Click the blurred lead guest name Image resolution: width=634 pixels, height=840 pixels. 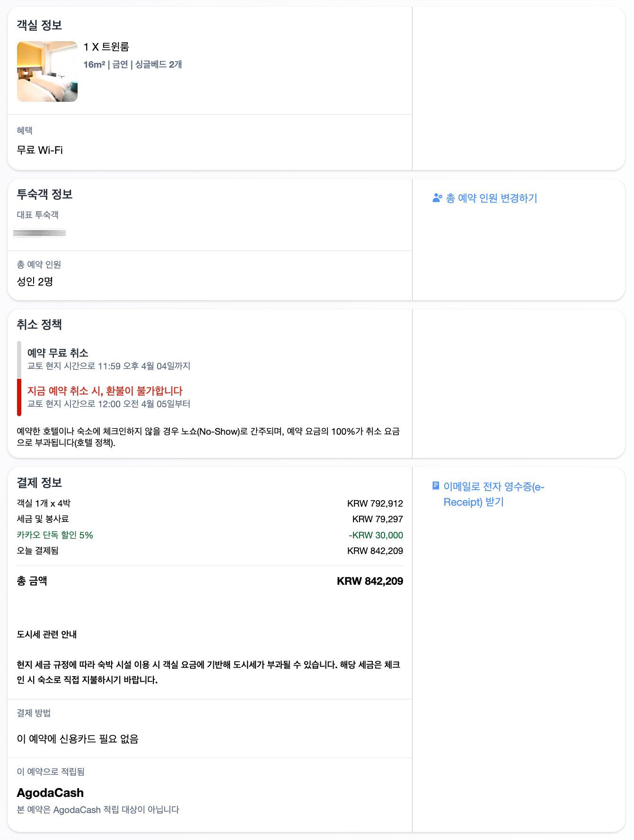tap(40, 233)
